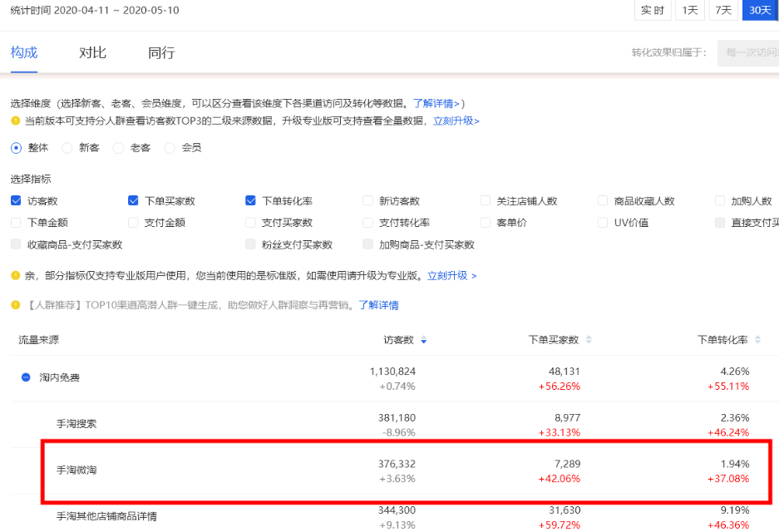Check the 支付转化率 checkbox

(367, 223)
